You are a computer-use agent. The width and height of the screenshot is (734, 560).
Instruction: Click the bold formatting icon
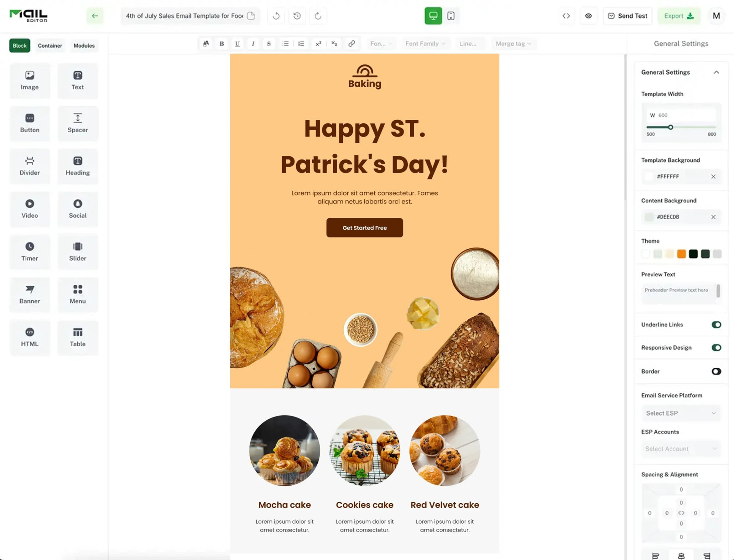click(222, 44)
